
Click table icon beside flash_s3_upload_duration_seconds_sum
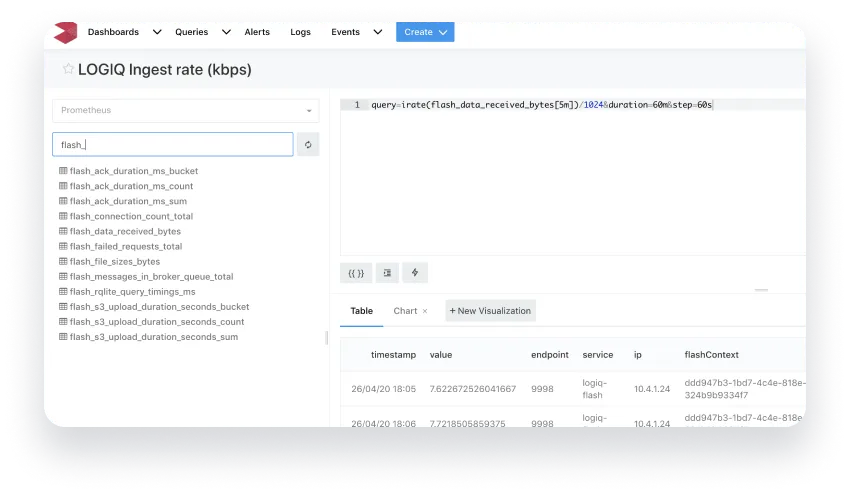pos(63,337)
